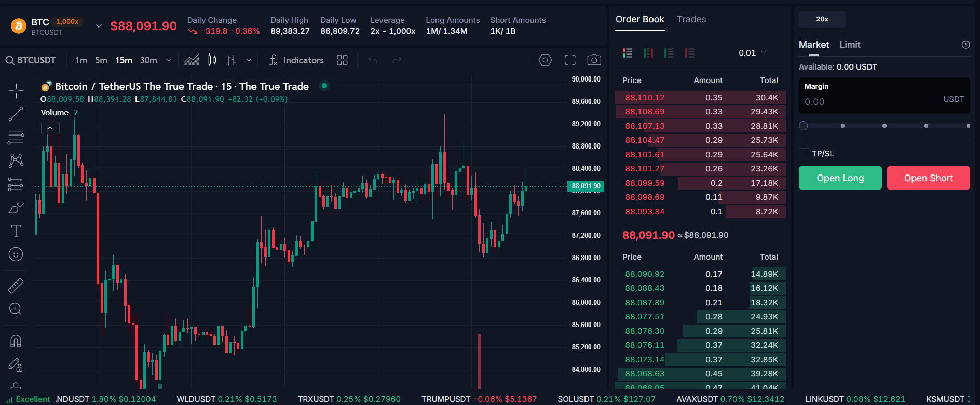
Task: Select the crosshair cursor tool
Action: pos(16,91)
